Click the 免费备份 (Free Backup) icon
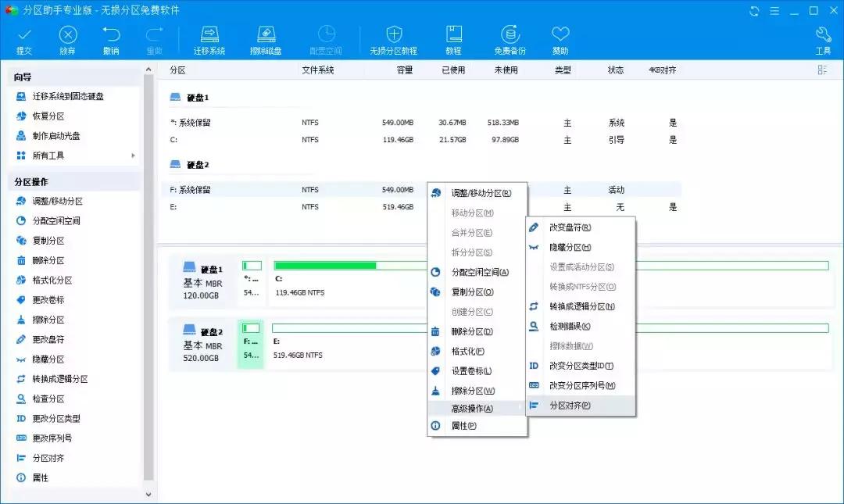Image resolution: width=844 pixels, height=504 pixels. pos(510,39)
